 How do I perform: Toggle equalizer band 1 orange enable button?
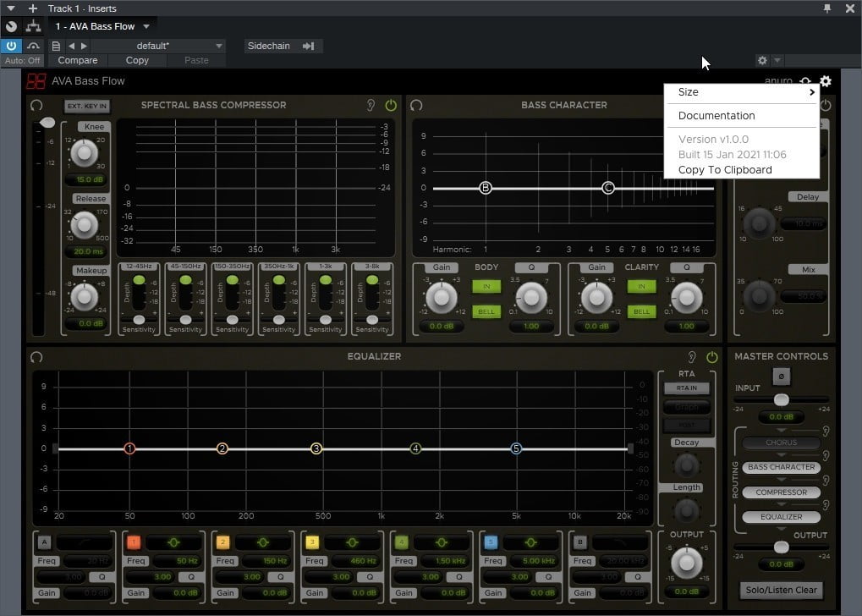[134, 542]
